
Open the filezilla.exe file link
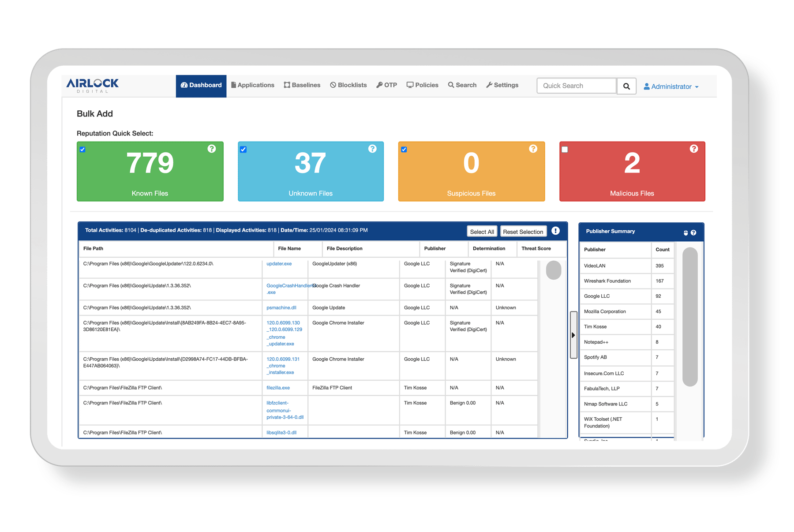pyautogui.click(x=277, y=387)
